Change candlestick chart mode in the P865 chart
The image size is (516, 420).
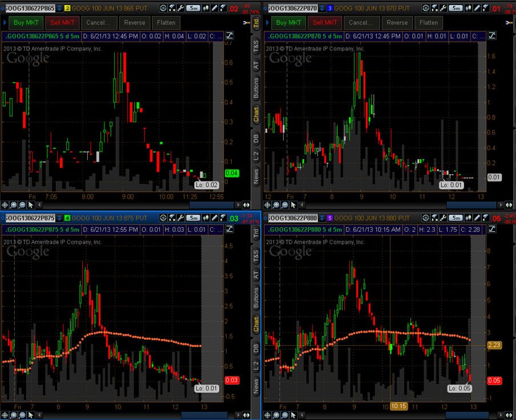[205, 8]
